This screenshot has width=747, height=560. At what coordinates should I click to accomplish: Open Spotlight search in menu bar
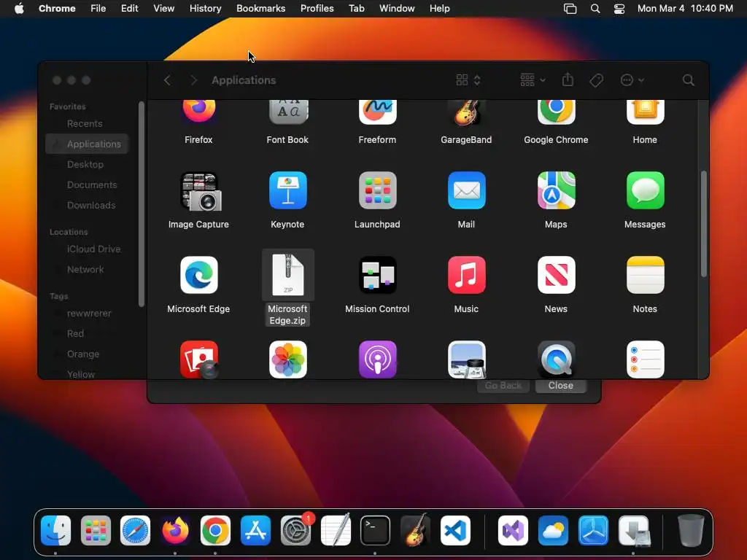tap(595, 9)
